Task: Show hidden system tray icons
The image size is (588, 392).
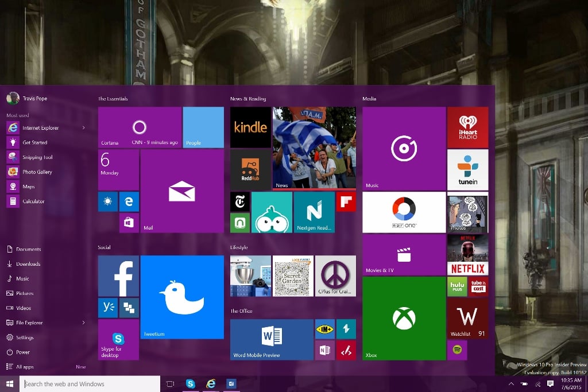Action: (x=510, y=384)
